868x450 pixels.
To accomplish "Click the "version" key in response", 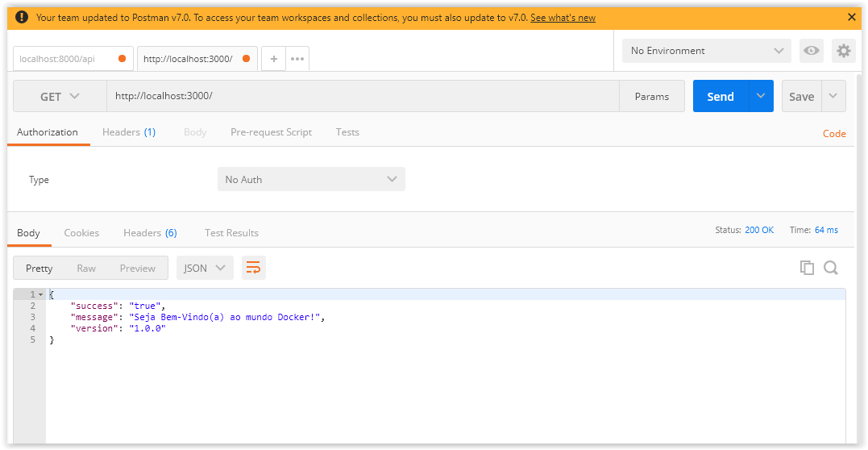I will coord(93,328).
